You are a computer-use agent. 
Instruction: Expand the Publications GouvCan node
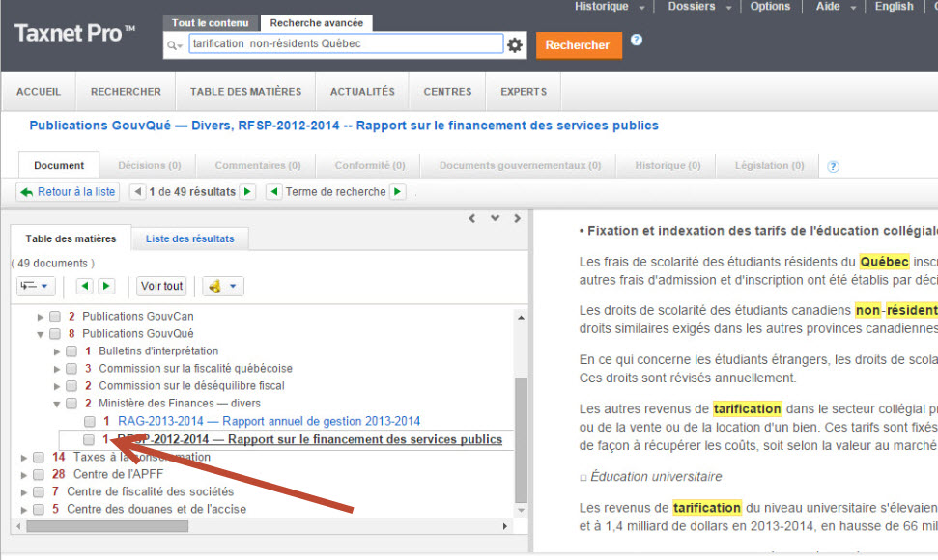click(40, 317)
